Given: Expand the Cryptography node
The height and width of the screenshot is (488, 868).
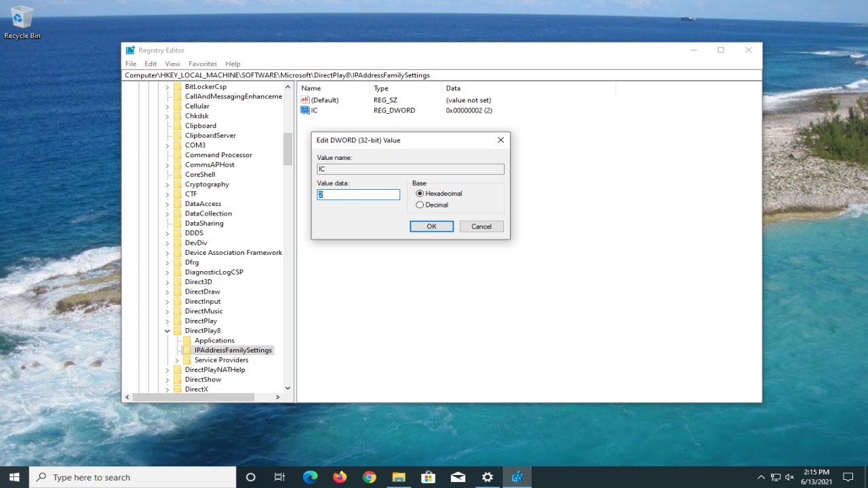Looking at the screenshot, I should click(x=167, y=184).
